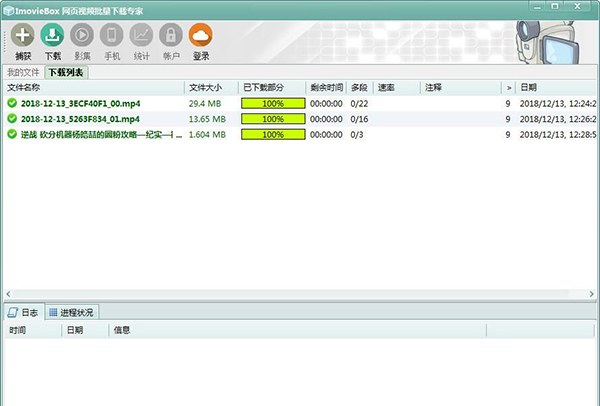Viewport: 600px width, 406px height.
Task: Switch to the 我的文件 tab
Action: pyautogui.click(x=23, y=73)
